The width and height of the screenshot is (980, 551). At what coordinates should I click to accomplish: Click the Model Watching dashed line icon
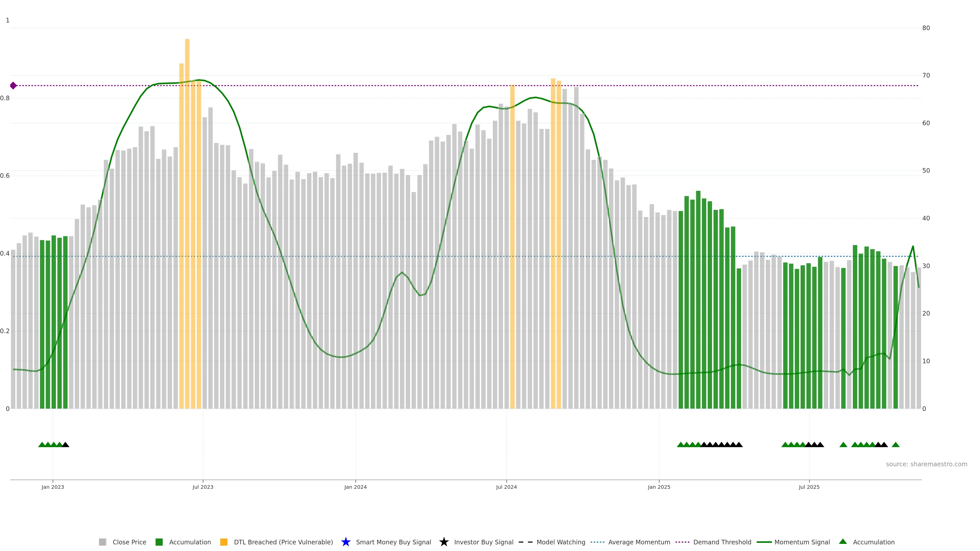[x=525, y=542]
